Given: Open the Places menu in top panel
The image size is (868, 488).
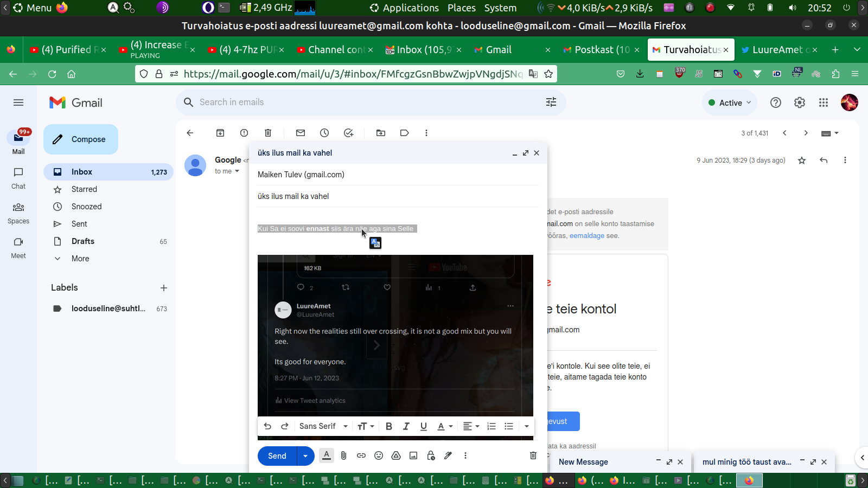Looking at the screenshot, I should [x=462, y=8].
